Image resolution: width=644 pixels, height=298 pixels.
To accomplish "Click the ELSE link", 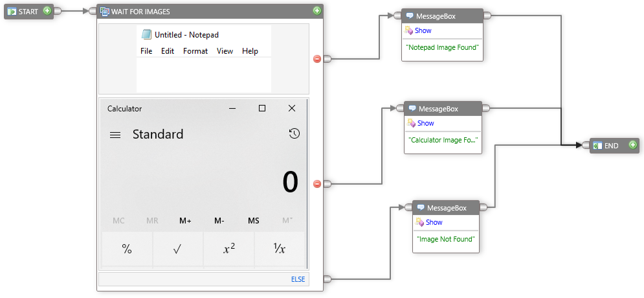I will click(x=298, y=279).
